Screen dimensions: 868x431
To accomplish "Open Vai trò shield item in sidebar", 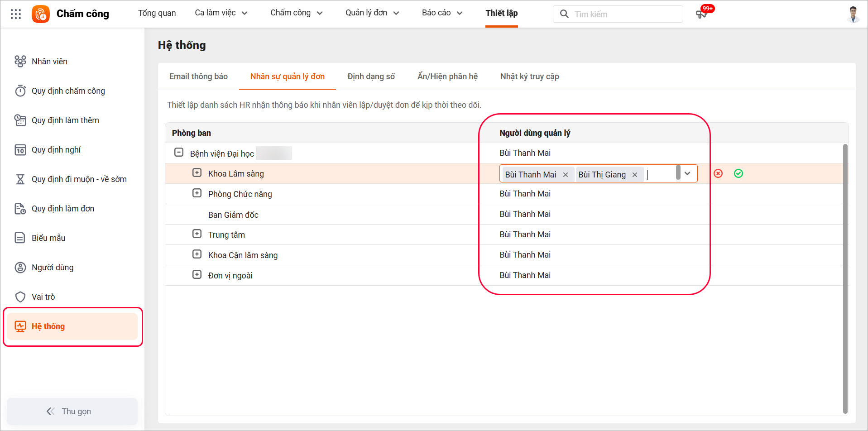I will (43, 297).
